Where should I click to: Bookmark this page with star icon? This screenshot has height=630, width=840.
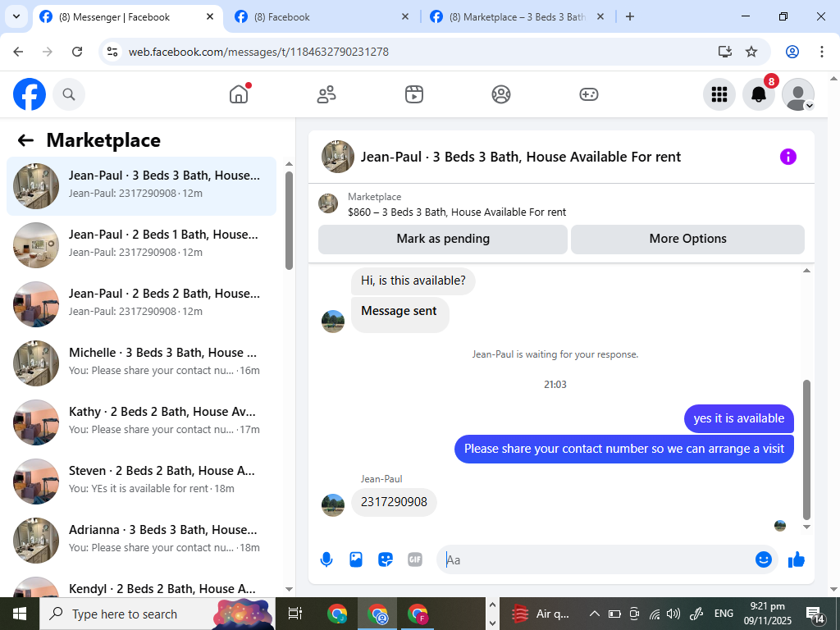click(x=751, y=52)
